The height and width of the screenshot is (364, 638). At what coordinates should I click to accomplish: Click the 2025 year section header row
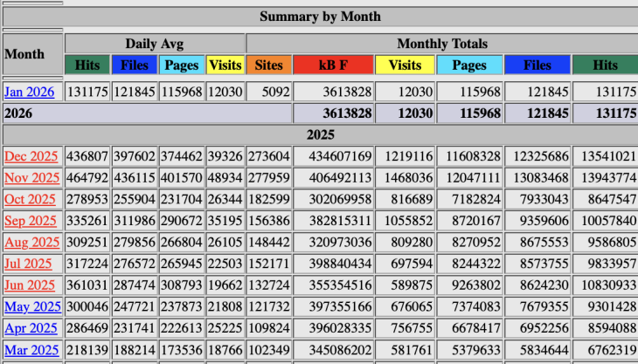click(320, 135)
